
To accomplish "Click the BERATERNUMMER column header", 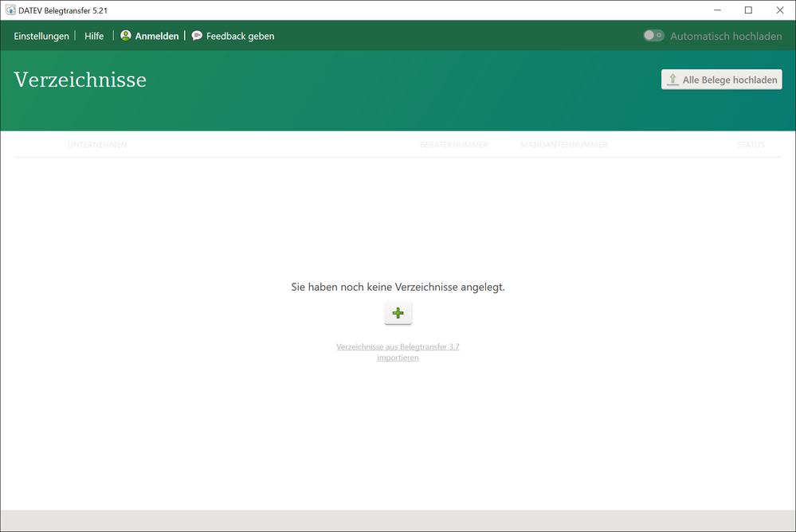I will (x=453, y=145).
